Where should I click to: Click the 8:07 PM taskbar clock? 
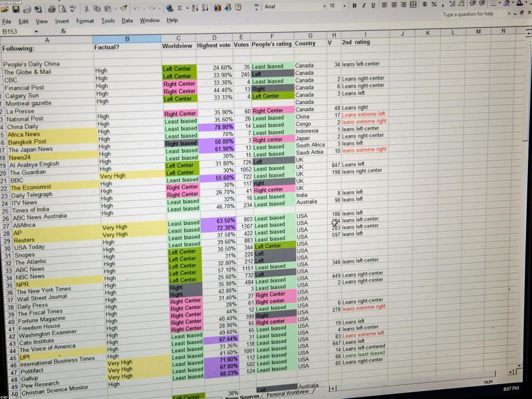tap(511, 389)
